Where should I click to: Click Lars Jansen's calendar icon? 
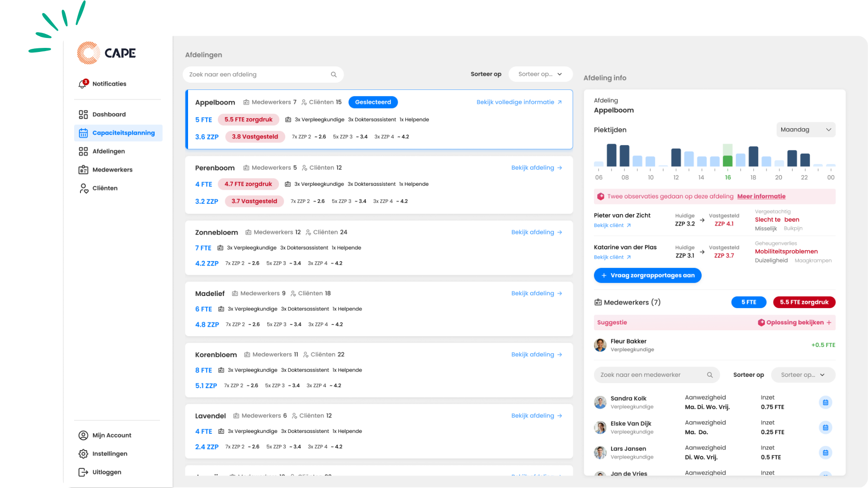825,453
